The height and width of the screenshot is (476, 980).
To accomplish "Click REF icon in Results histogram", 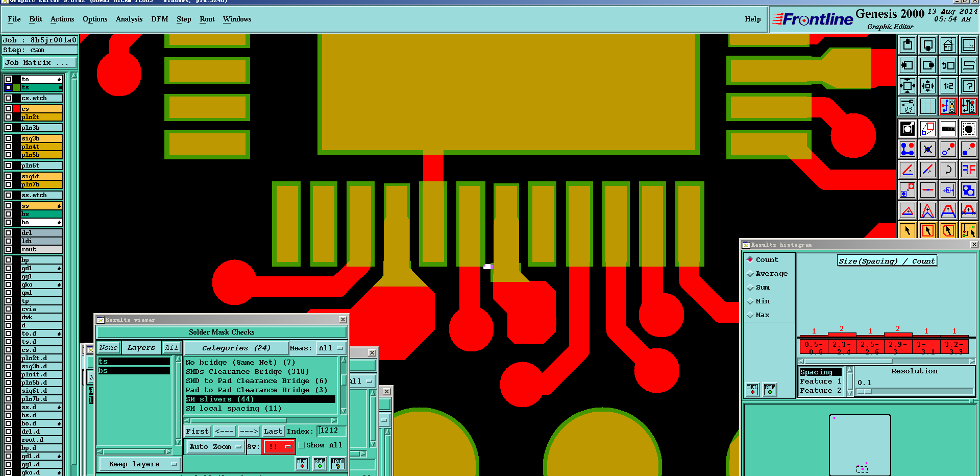I will [770, 390].
